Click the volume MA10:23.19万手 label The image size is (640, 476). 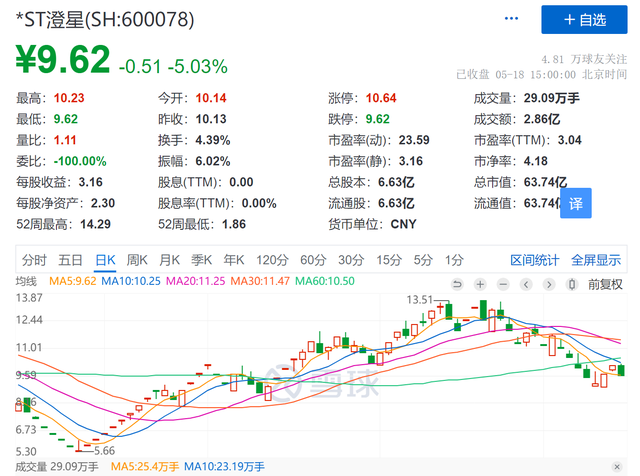[224, 467]
